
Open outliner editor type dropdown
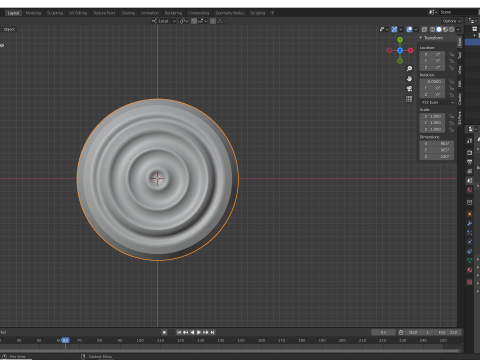click(473, 21)
